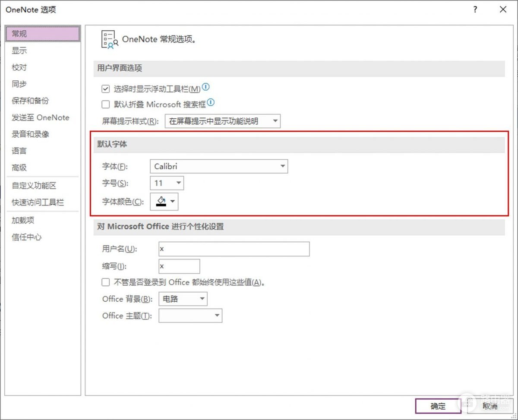Open the 保存和备份 category
The image size is (518, 420).
(x=30, y=101)
